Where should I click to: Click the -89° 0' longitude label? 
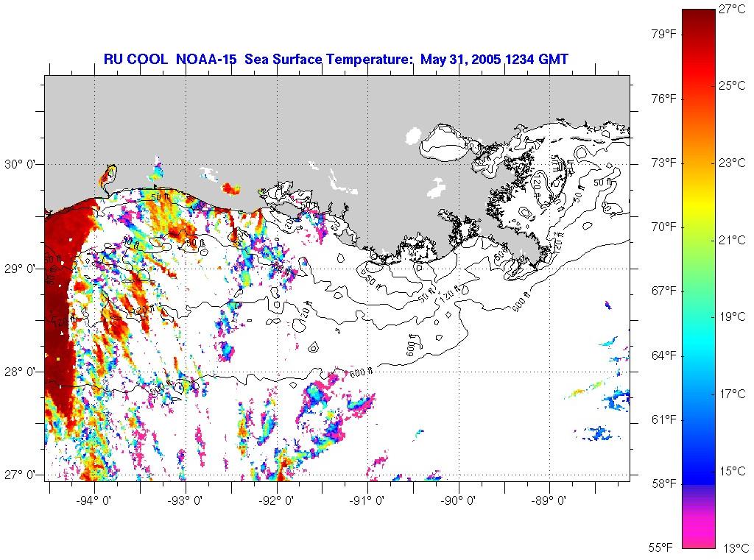tap(549, 500)
